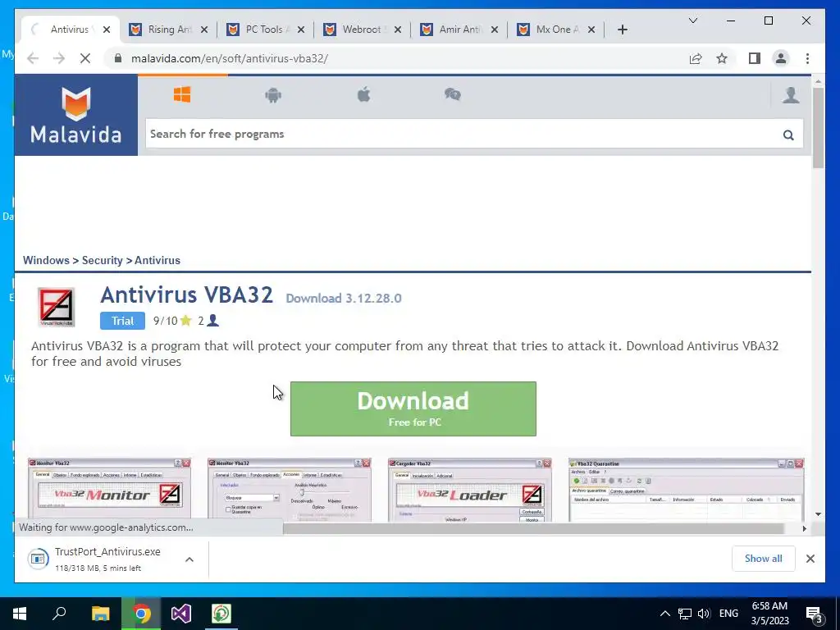Open Visual Studio from taskbar
Screen dimensions: 840x630
click(x=181, y=614)
